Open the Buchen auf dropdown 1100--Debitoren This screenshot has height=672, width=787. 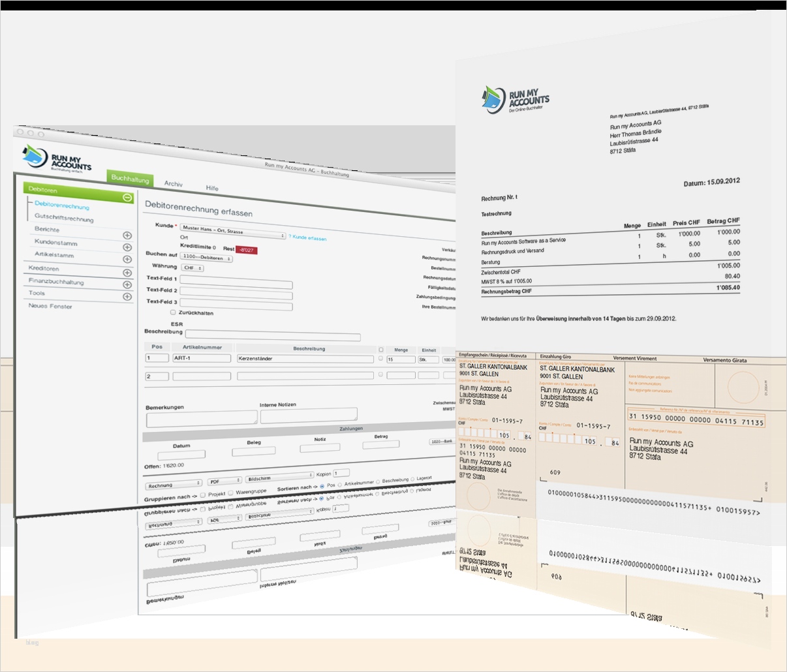[206, 257]
